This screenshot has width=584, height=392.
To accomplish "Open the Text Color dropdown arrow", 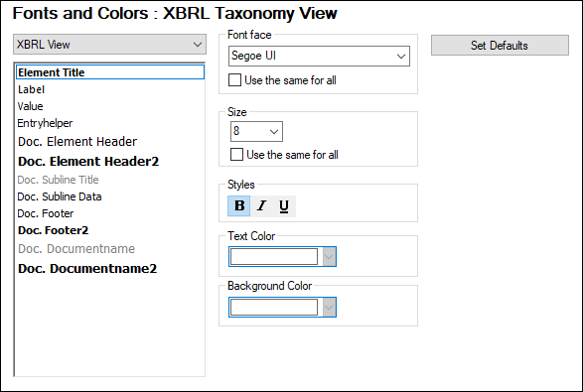I will pyautogui.click(x=329, y=256).
